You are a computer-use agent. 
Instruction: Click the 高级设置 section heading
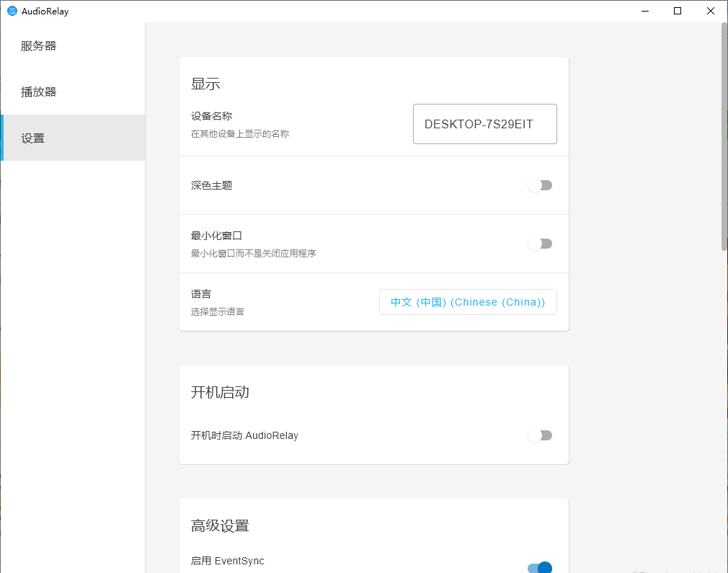(220, 525)
